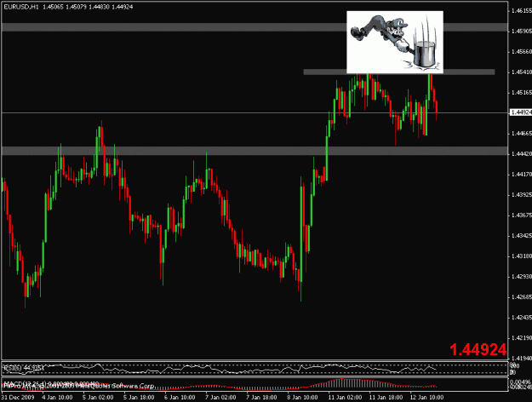The width and height of the screenshot is (532, 402).
Task: Select the short gray zone near 1.45410
Action: [x=399, y=72]
